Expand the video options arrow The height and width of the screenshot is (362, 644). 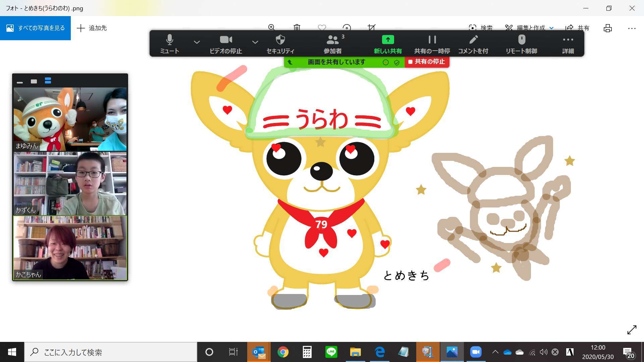pyautogui.click(x=255, y=42)
